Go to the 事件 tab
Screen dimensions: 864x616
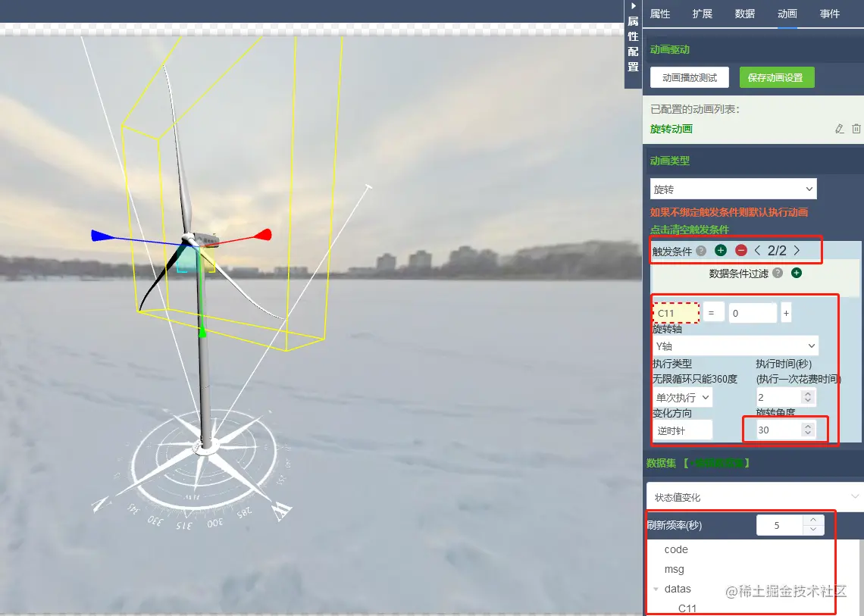point(829,14)
